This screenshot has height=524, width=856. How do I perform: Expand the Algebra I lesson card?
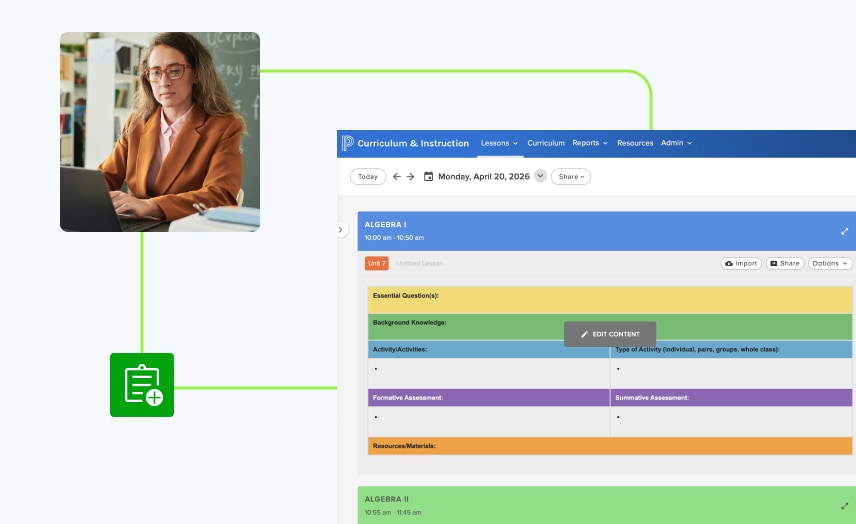click(x=845, y=231)
